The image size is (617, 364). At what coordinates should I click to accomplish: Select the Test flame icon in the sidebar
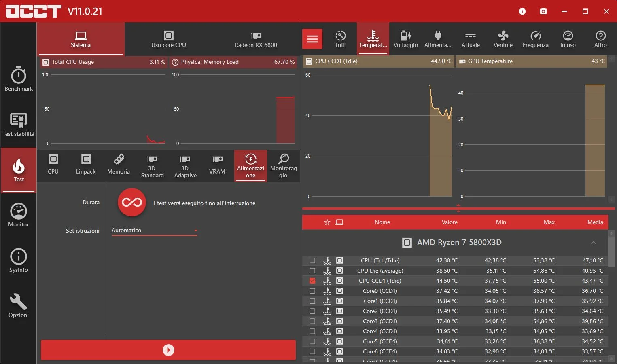(19, 170)
